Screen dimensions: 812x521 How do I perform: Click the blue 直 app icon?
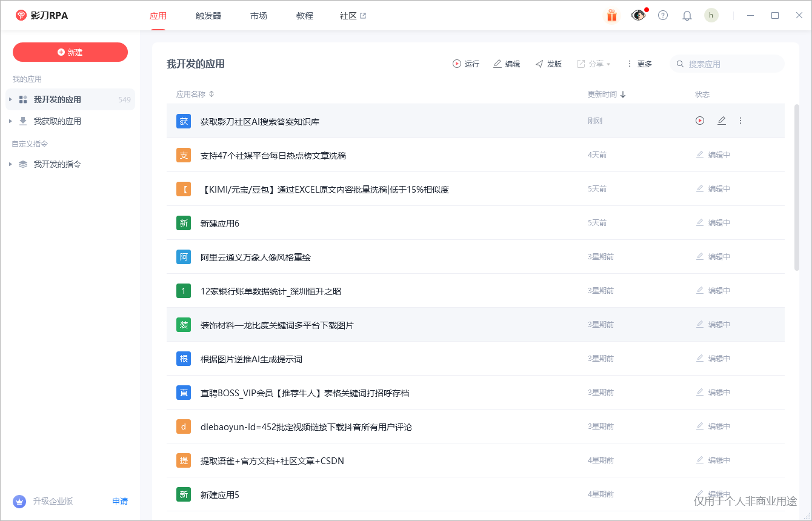coord(184,393)
